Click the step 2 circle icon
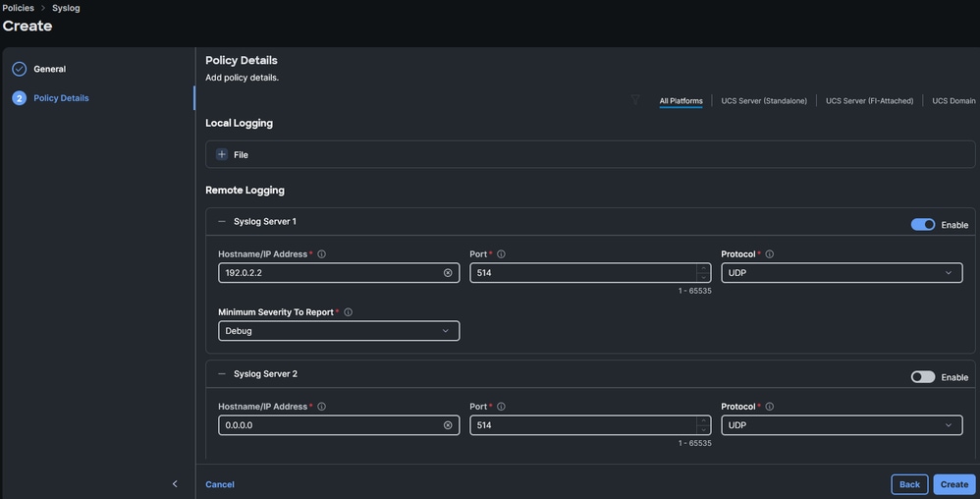980x499 pixels. tap(20, 98)
